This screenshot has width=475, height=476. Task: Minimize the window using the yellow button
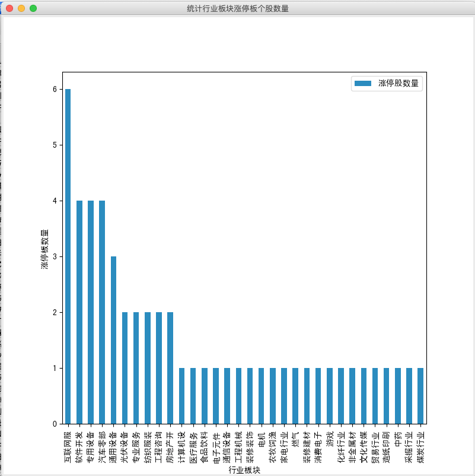[x=21, y=8]
